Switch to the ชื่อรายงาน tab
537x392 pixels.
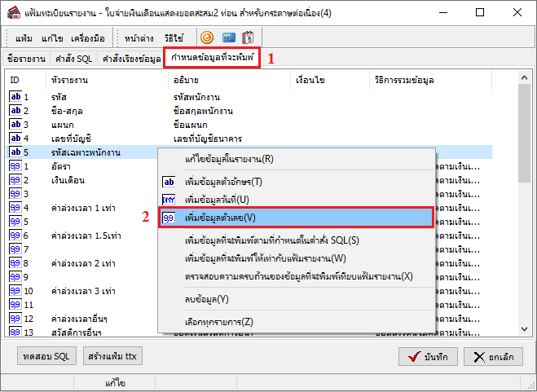25,59
